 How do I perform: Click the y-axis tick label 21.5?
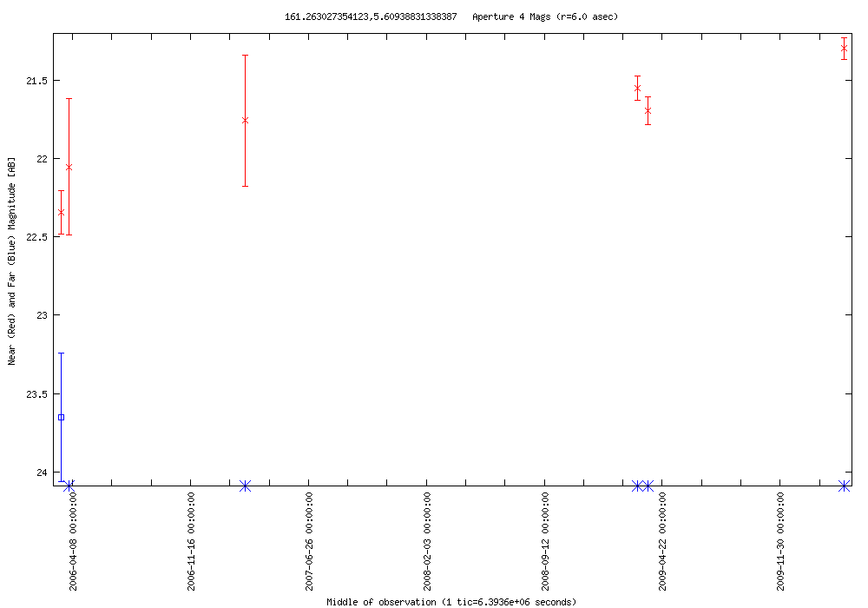click(x=36, y=81)
